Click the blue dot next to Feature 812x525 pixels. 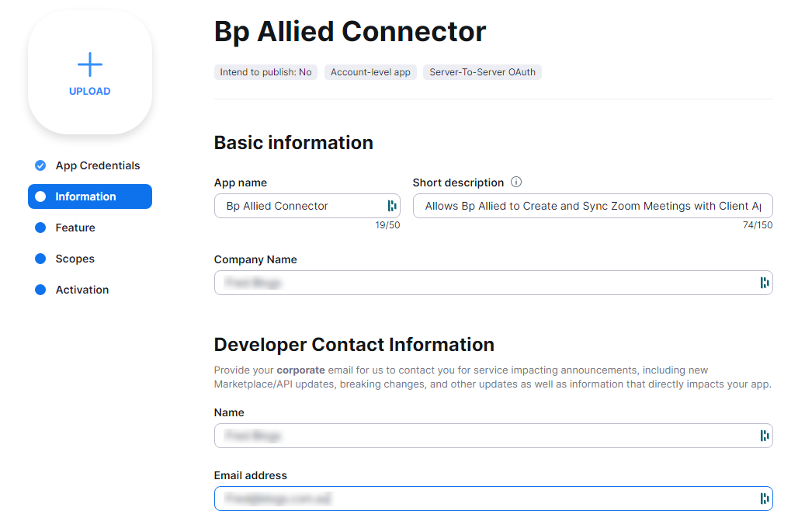coord(40,228)
